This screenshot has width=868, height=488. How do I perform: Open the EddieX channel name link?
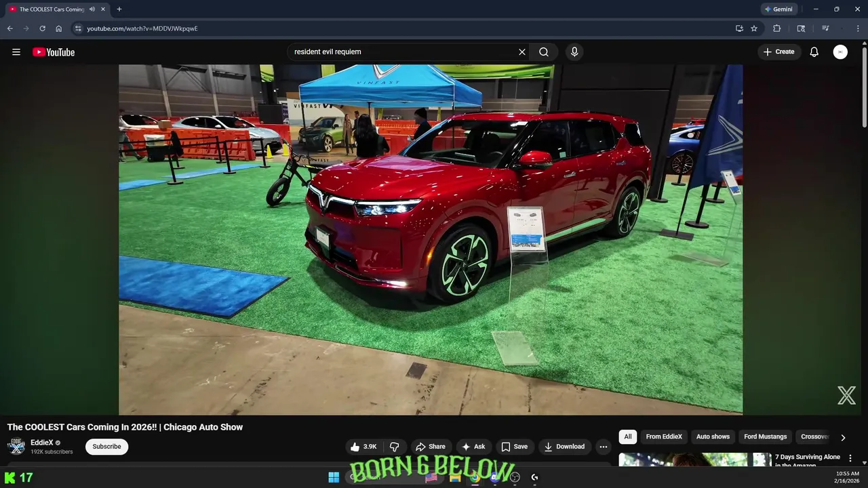click(x=42, y=443)
